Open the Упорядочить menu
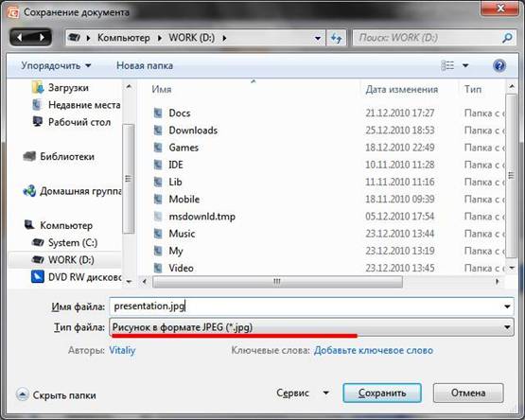Image resolution: width=525 pixels, height=420 pixels. (x=56, y=65)
